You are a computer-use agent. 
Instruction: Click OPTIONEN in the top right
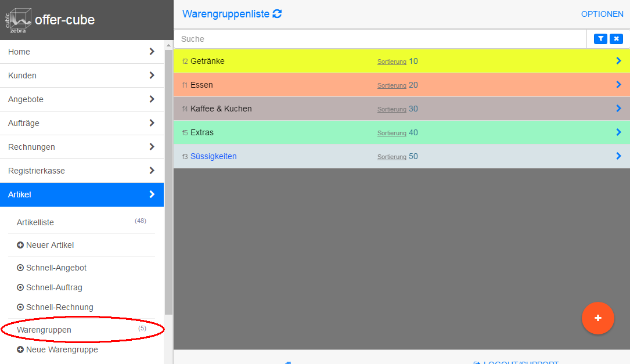pyautogui.click(x=602, y=14)
